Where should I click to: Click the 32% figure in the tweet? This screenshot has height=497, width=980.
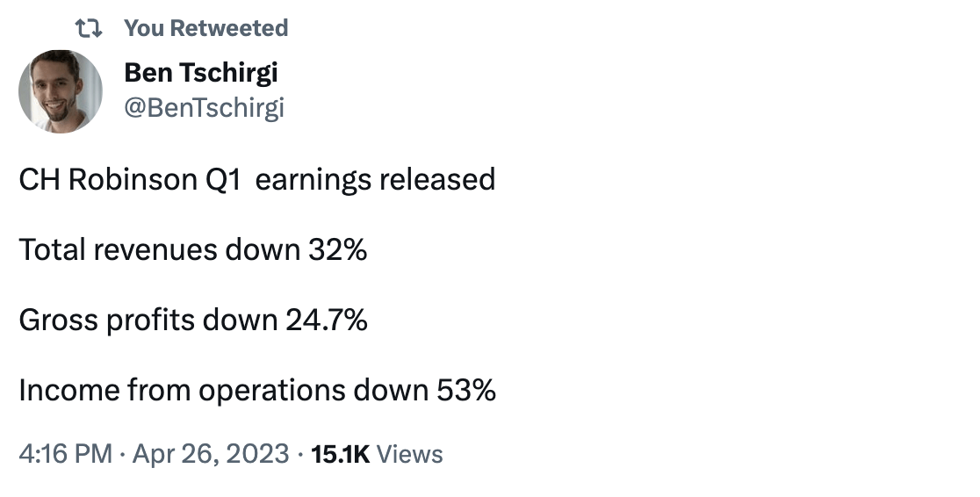337,250
